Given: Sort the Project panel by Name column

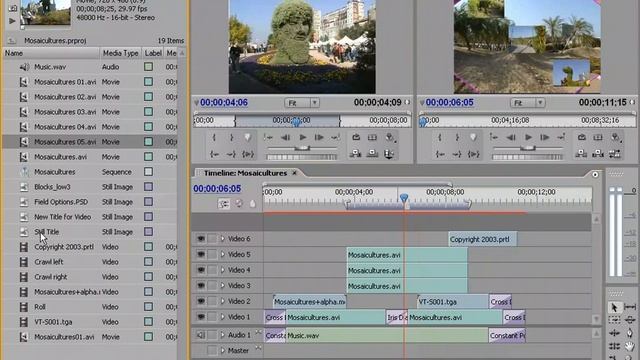Looking at the screenshot, I should pos(51,53).
